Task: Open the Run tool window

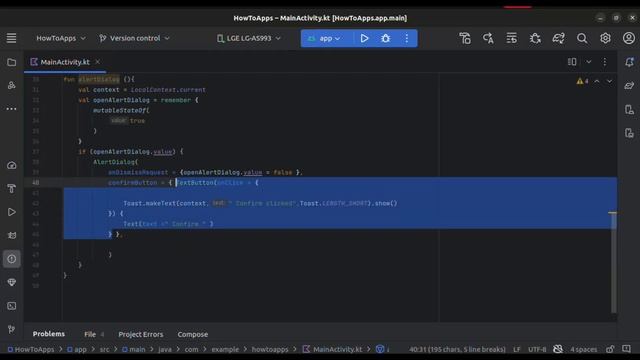Action: click(11, 212)
